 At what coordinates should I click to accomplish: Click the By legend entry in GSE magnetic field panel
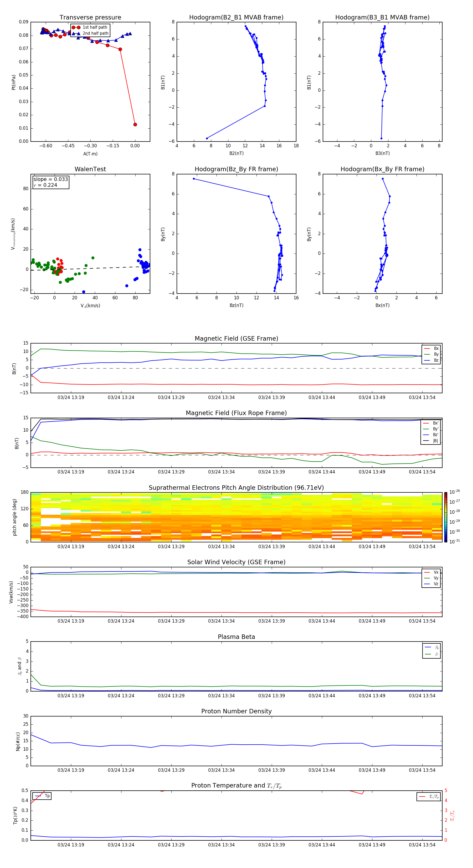[x=431, y=354]
